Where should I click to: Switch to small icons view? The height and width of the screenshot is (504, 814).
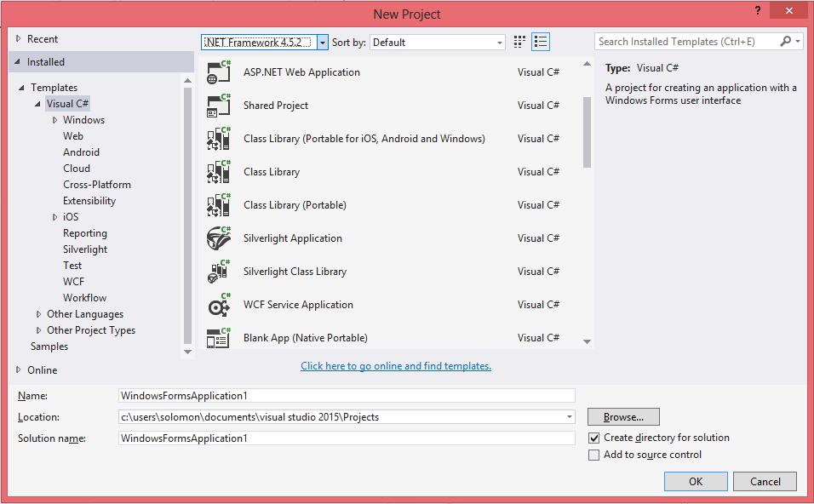point(519,42)
